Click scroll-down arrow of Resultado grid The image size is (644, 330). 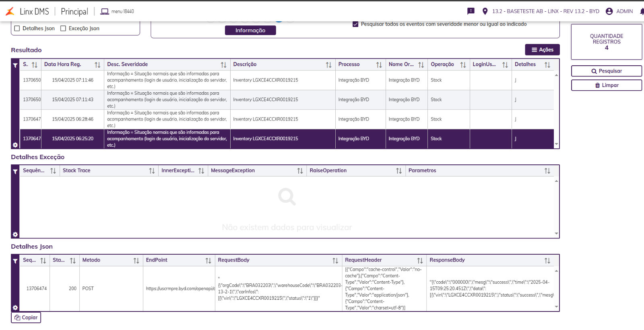[557, 144]
